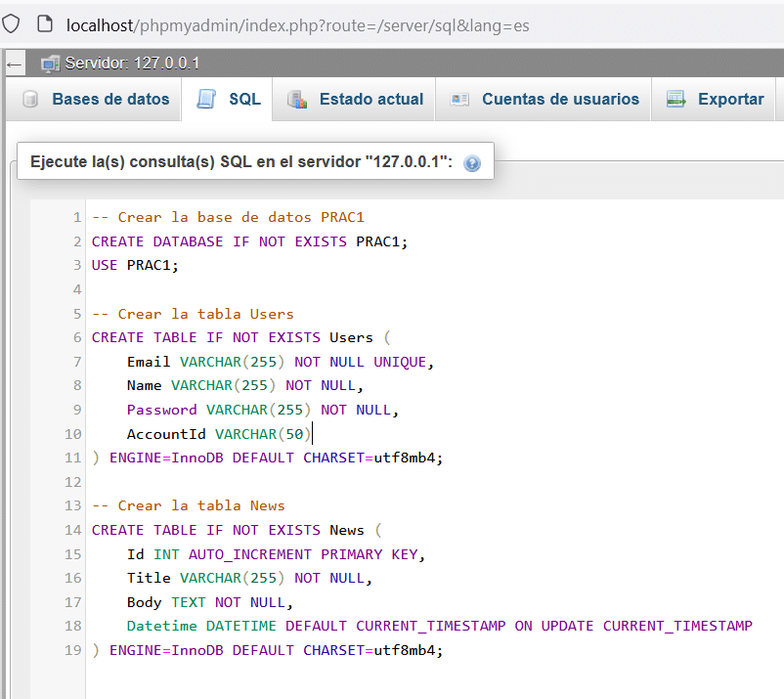Place cursor after VARCHAR(50) on line 10

click(x=312, y=434)
